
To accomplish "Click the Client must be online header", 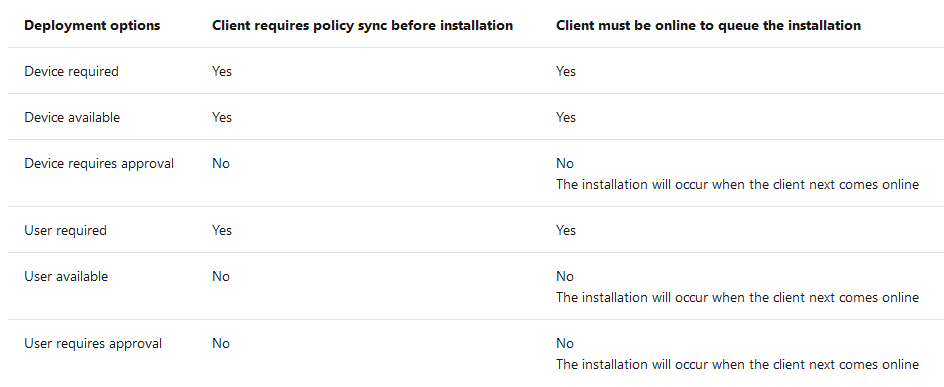I will tap(708, 26).
